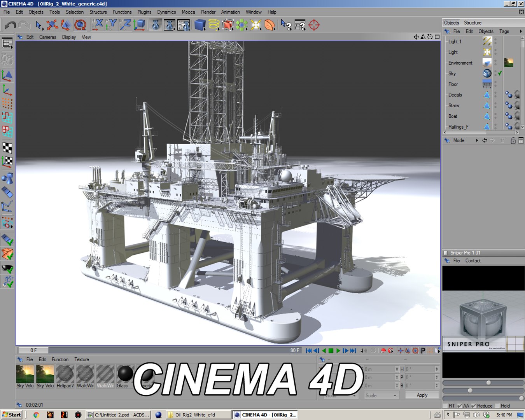
Task: Open the File menu
Action: click(7, 12)
